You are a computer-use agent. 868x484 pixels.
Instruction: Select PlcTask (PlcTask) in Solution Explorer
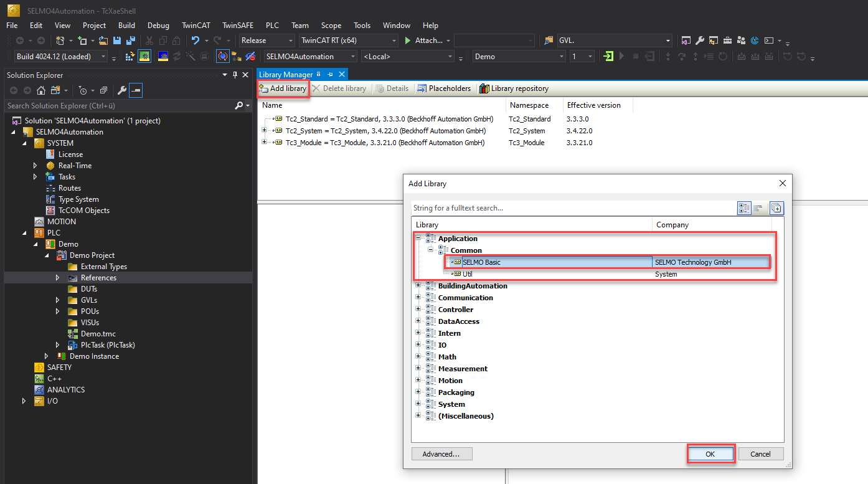pyautogui.click(x=108, y=345)
